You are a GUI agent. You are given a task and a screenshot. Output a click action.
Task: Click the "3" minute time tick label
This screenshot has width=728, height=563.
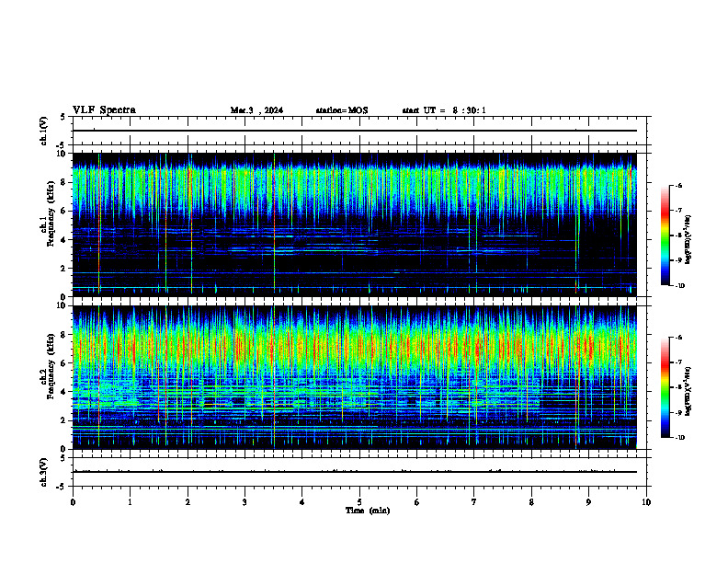tap(245, 502)
